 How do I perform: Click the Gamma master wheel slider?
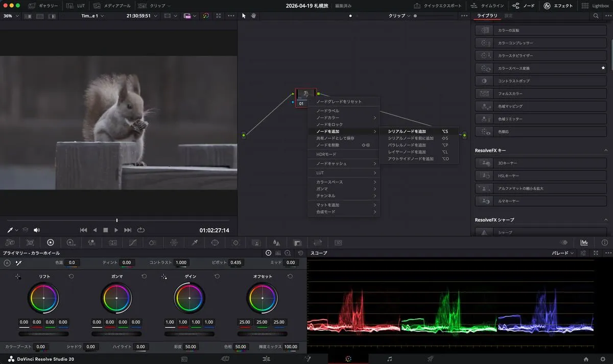116,334
